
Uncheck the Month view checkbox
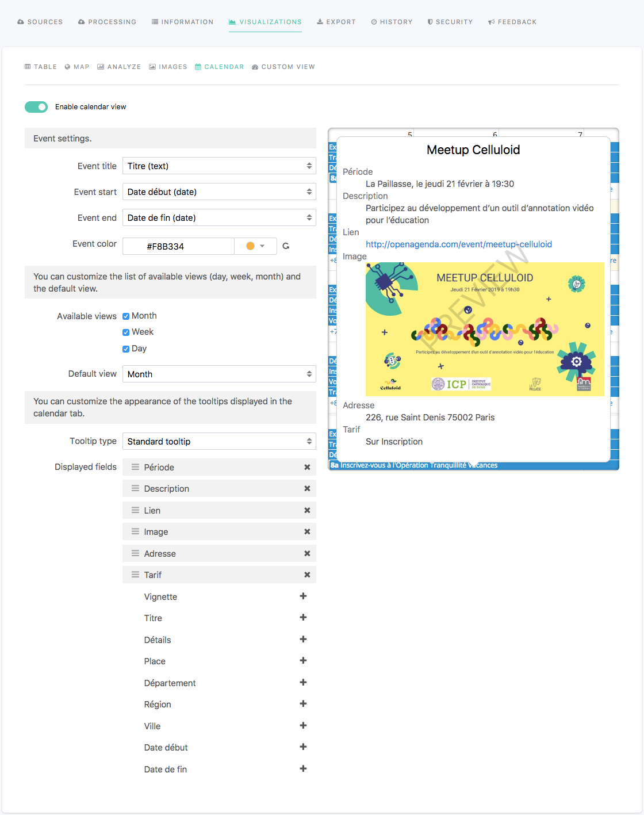(126, 316)
